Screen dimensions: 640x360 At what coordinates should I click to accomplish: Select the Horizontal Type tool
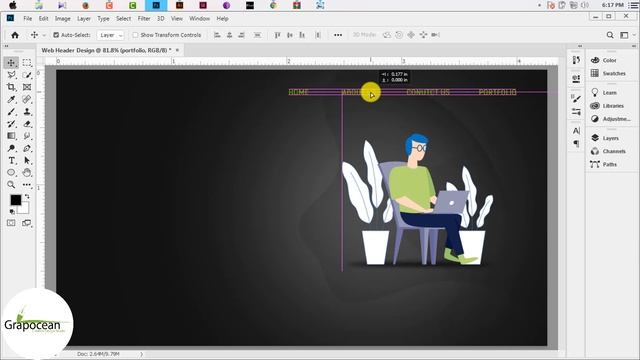(x=11, y=160)
